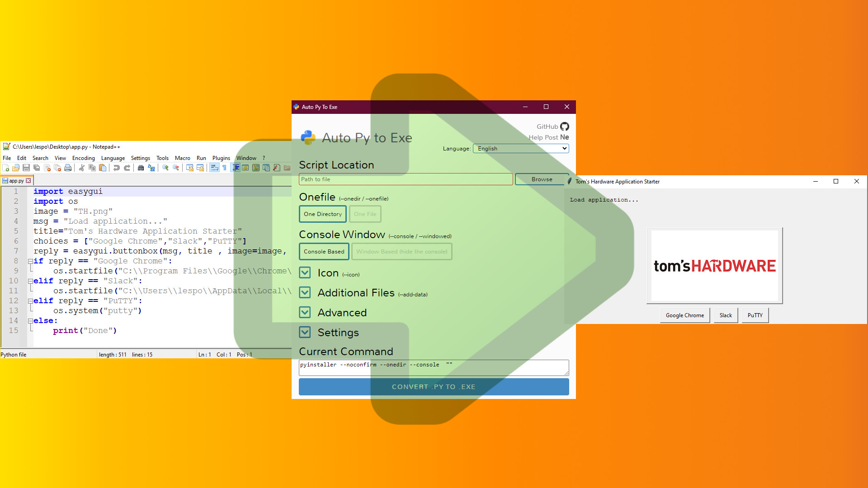868x488 pixels.
Task: Click the Notepad++ open file icon
Action: 16,168
